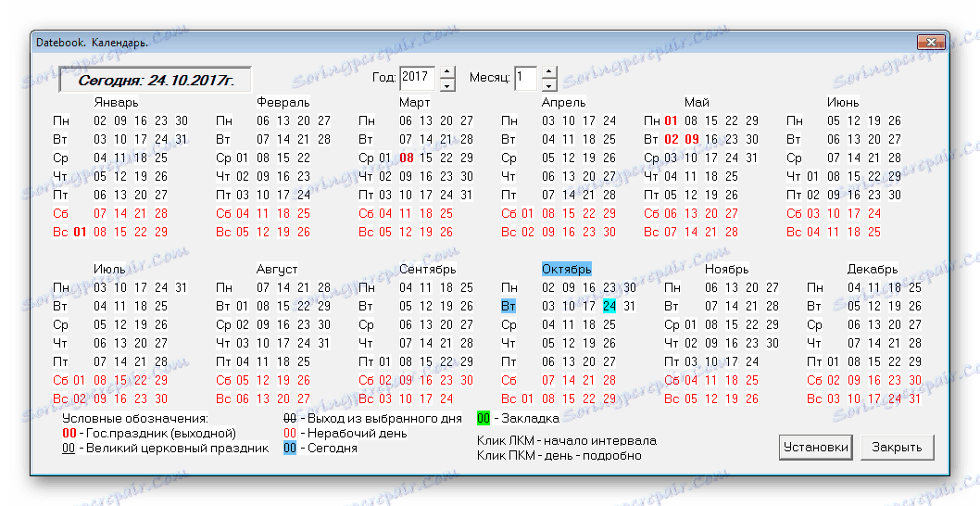The width and height of the screenshot is (980, 506).
Task: Click the Декабрь month heading
Action: point(873,269)
